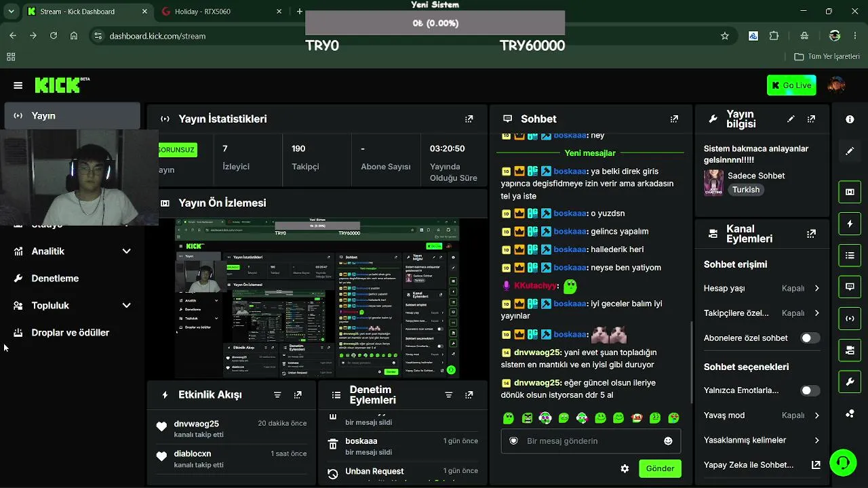Screen dimensions: 868x488
Task: Go back in the browser
Action: point(13,36)
